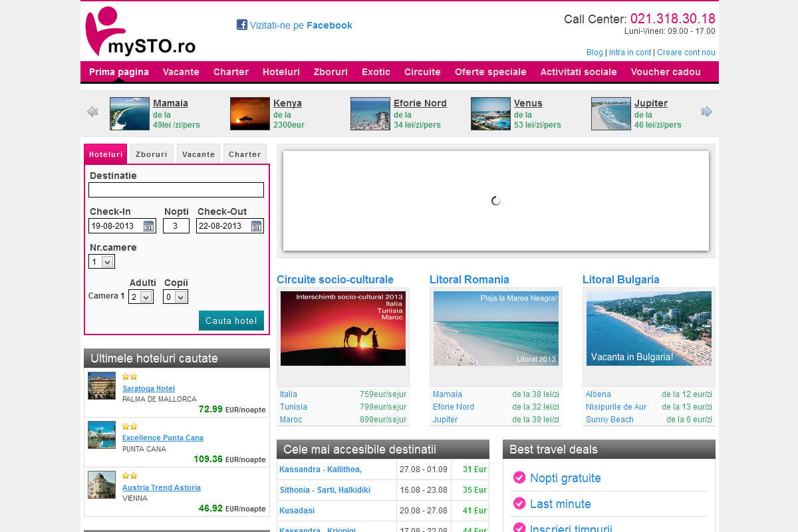This screenshot has height=532, width=798.
Task: Open the Oferte speciale menu
Action: click(x=491, y=72)
